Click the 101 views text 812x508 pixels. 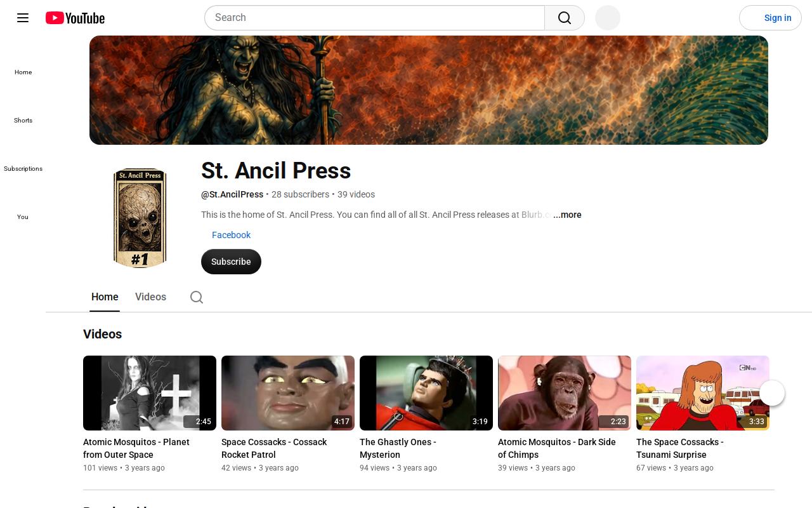100,468
